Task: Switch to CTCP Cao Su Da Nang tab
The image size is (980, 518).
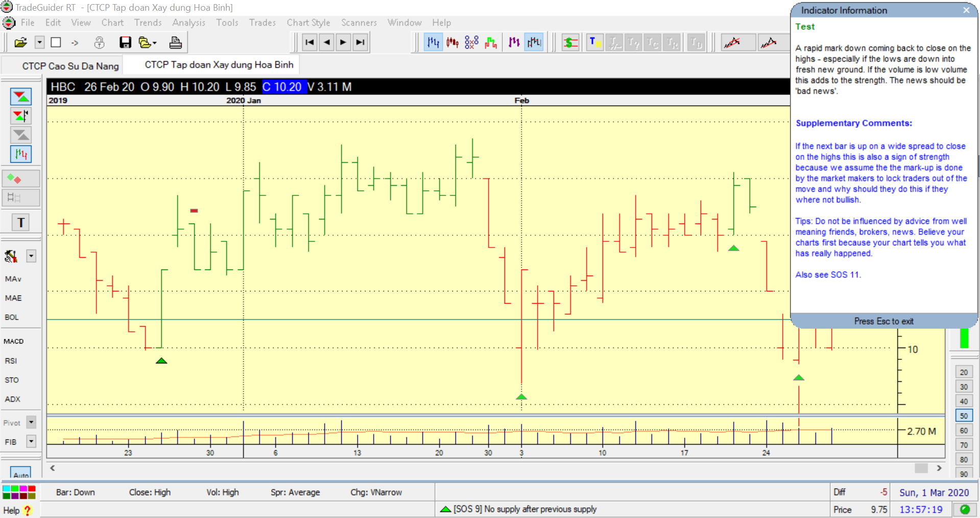Action: tap(70, 66)
